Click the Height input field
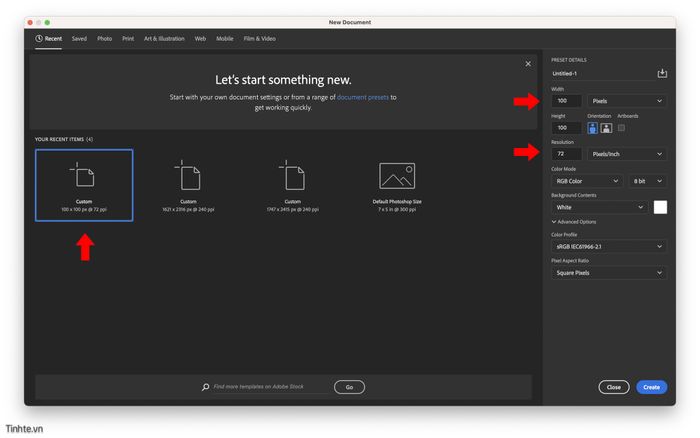 pos(567,128)
